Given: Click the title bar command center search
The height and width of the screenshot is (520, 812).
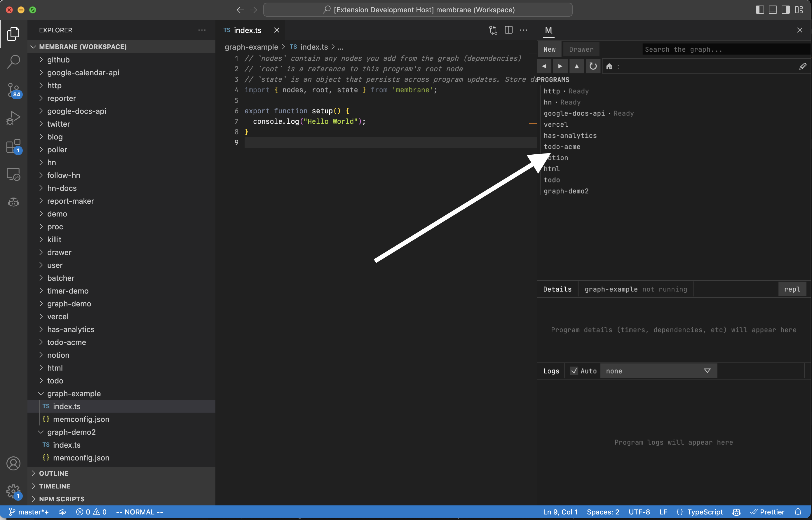Looking at the screenshot, I should [418, 10].
